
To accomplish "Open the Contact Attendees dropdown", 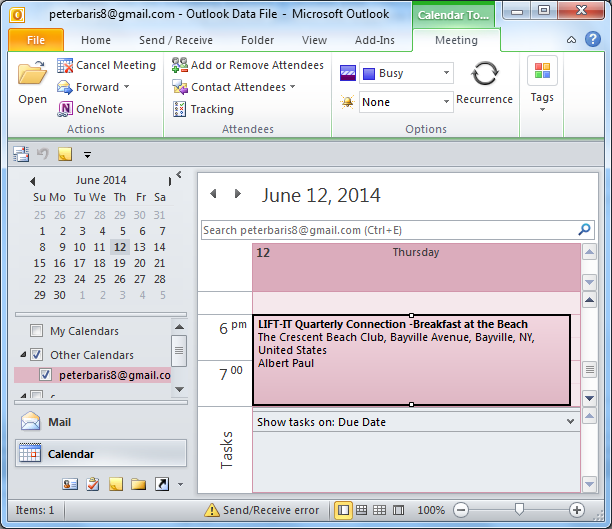I will tap(292, 87).
